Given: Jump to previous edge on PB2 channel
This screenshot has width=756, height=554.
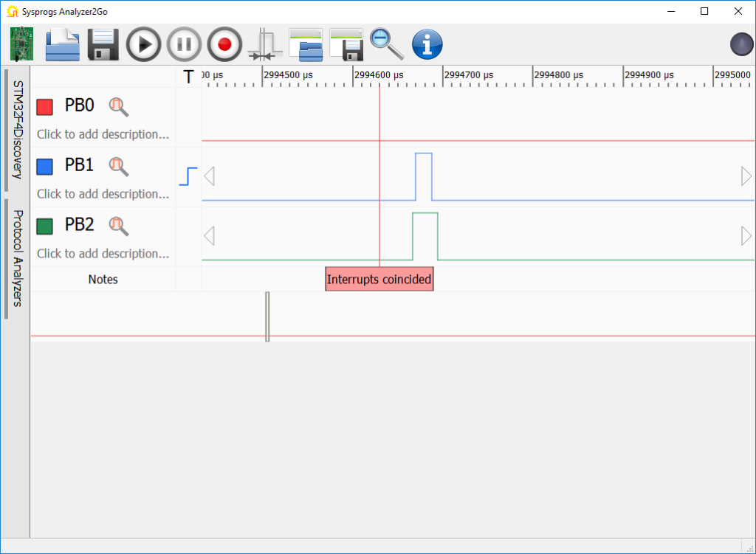Looking at the screenshot, I should point(209,235).
